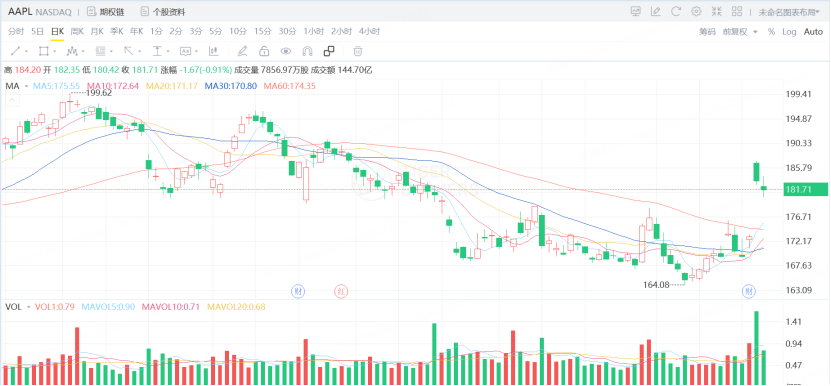Enable the magnet snap mode

pos(307,51)
